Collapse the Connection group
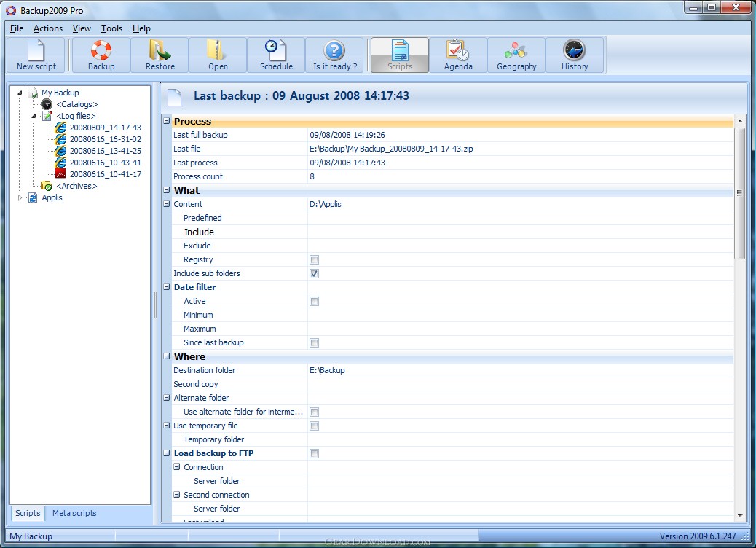This screenshot has height=548, width=756. point(176,467)
